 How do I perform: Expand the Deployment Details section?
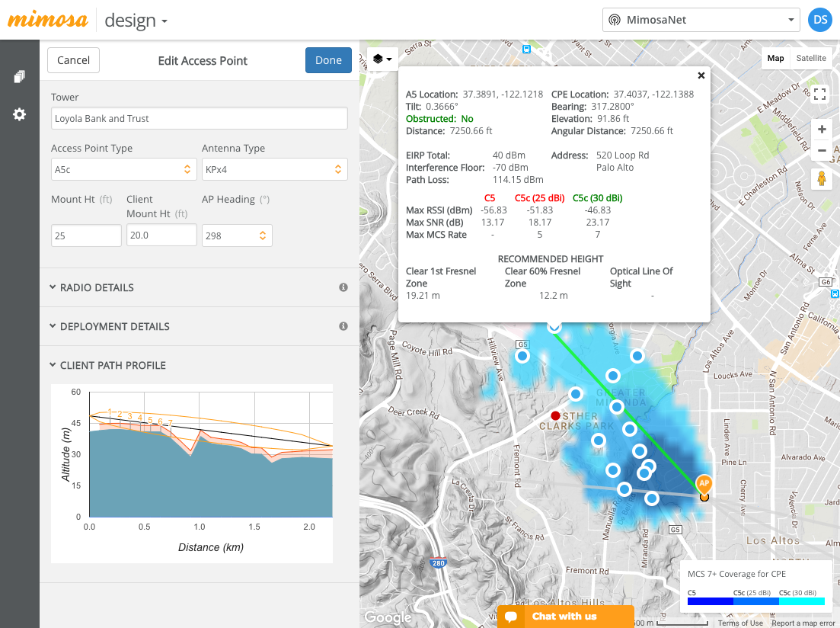click(x=114, y=326)
